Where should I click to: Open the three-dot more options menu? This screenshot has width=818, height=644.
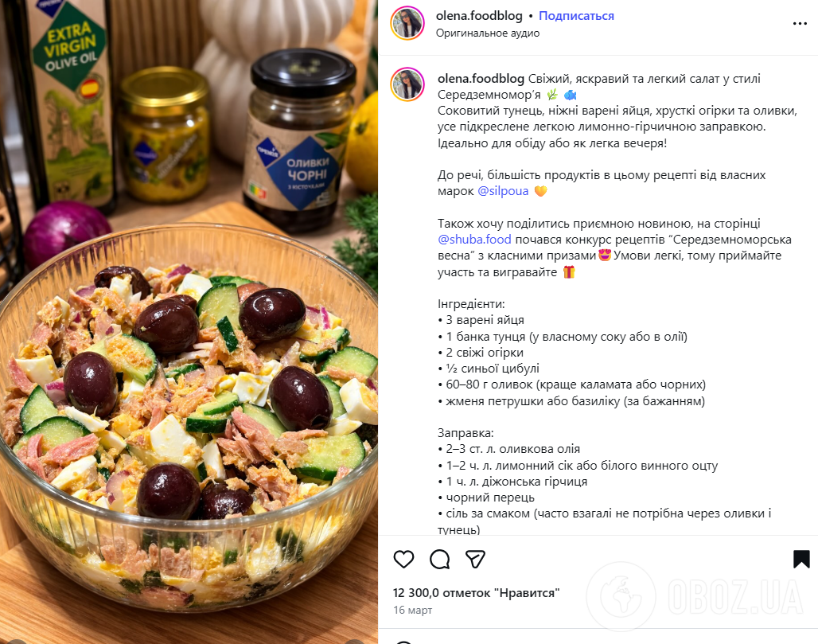(800, 24)
